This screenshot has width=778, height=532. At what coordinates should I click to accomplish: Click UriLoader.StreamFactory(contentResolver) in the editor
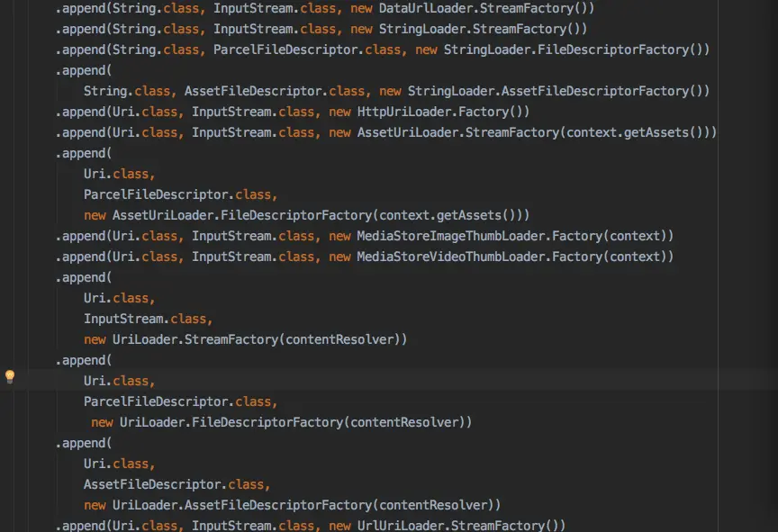click(256, 339)
